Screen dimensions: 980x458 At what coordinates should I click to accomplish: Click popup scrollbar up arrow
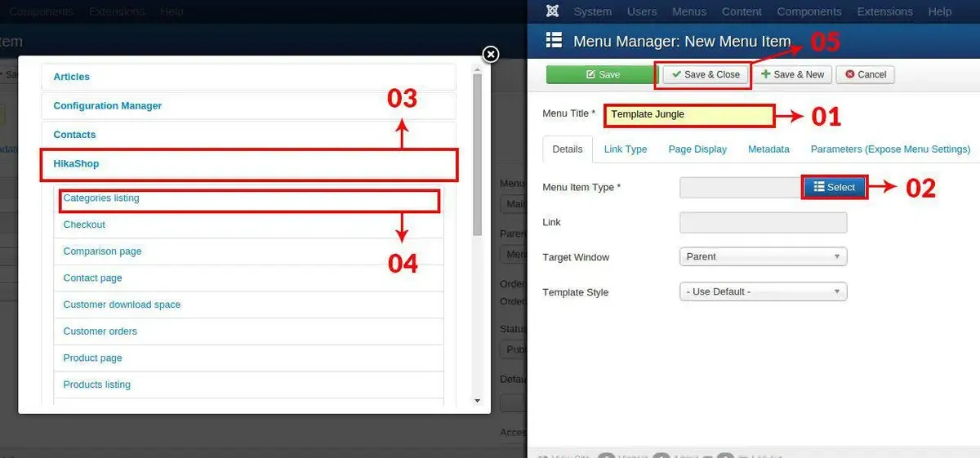[478, 69]
